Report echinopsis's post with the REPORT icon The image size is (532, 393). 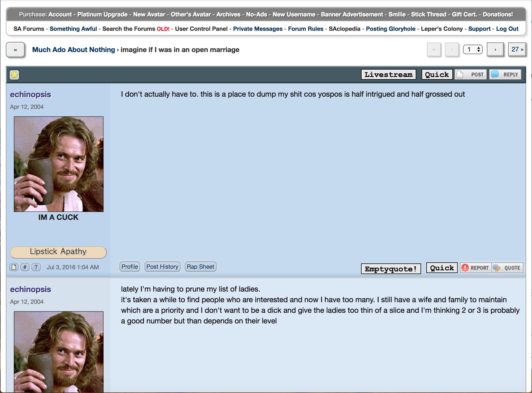pos(475,268)
